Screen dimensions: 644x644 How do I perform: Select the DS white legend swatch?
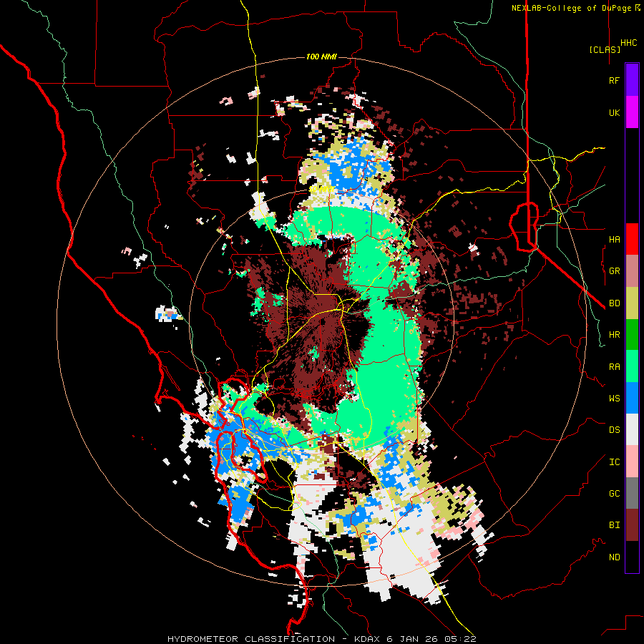click(x=632, y=429)
